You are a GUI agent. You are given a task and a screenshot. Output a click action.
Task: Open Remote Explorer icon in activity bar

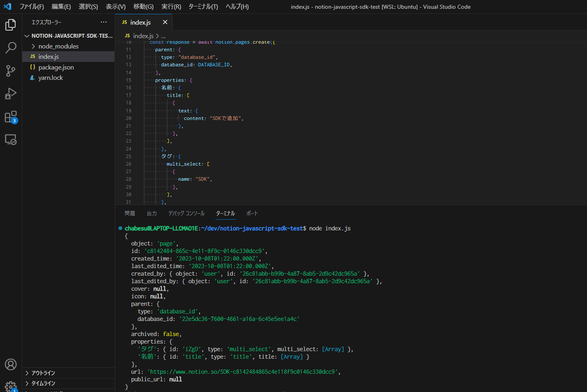11,140
